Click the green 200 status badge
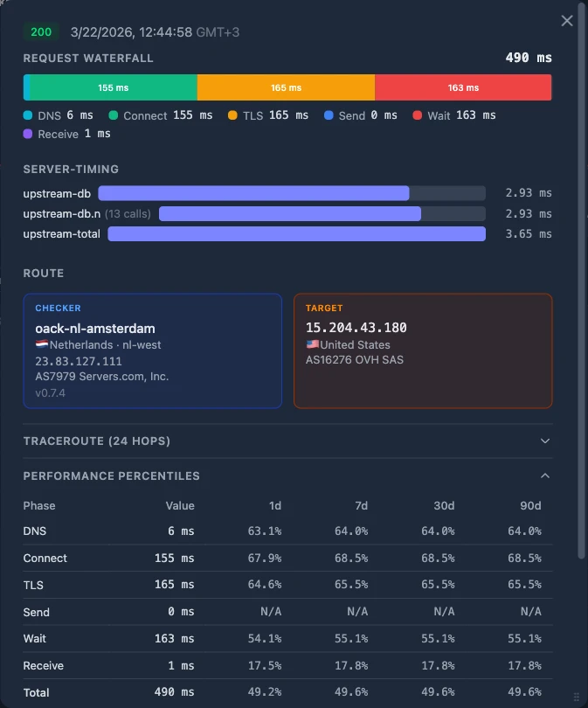 click(40, 31)
